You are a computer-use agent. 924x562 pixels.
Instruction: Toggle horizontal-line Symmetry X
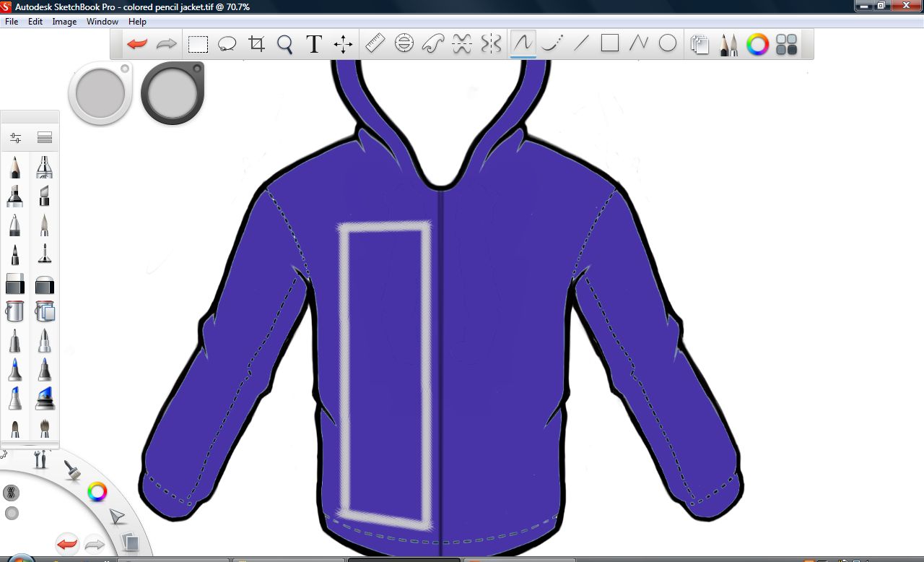point(462,44)
